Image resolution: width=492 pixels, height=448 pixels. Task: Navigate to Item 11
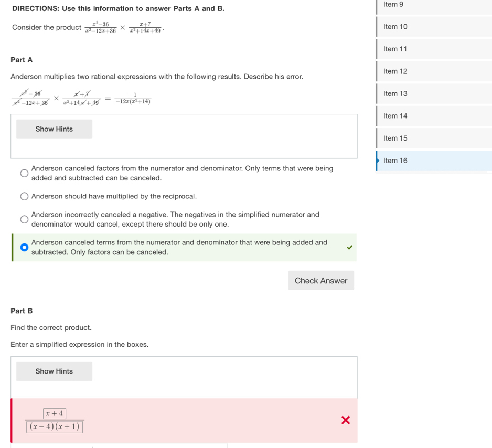[395, 49]
